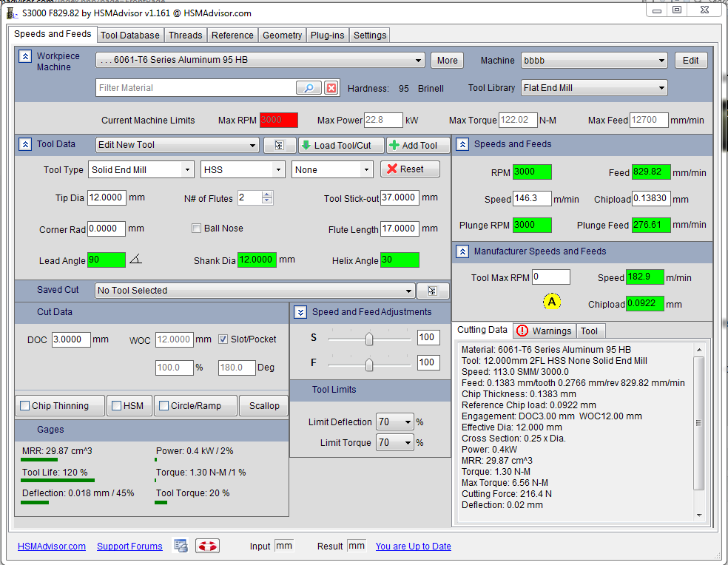Image resolution: width=728 pixels, height=565 pixels.
Task: Clear the material filter with red X
Action: [331, 88]
